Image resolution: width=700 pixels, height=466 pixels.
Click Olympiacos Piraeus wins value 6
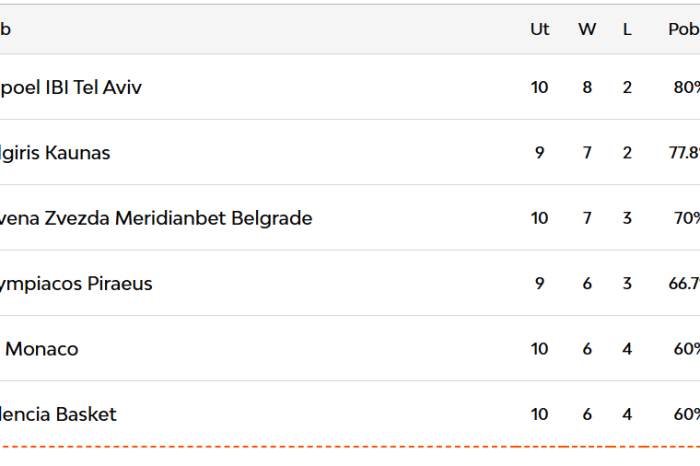tap(587, 283)
